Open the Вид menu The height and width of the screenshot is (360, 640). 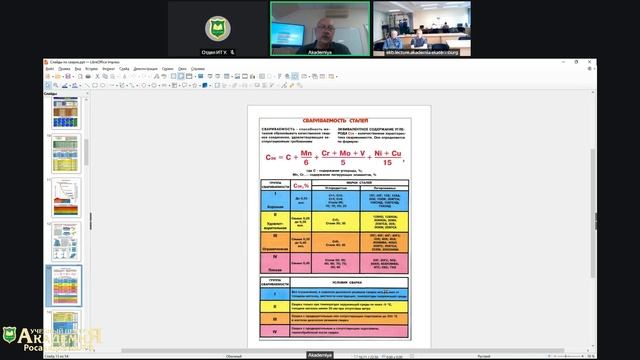(78, 69)
